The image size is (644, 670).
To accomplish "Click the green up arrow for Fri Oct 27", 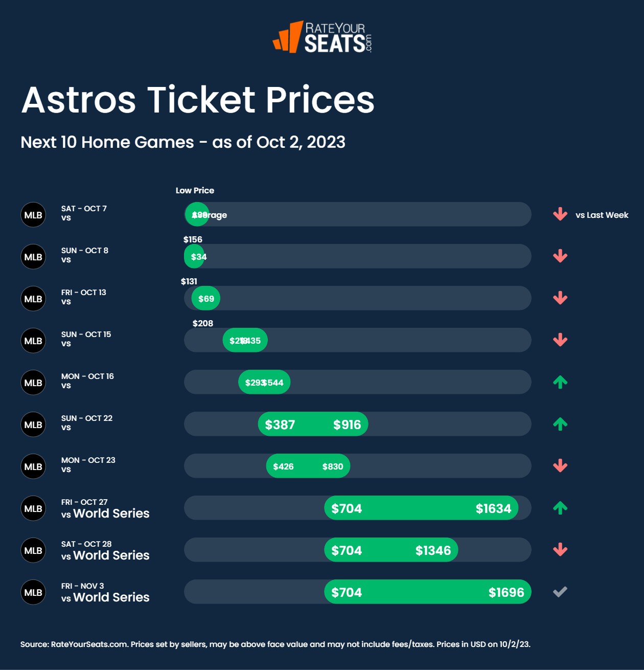I will (x=560, y=508).
